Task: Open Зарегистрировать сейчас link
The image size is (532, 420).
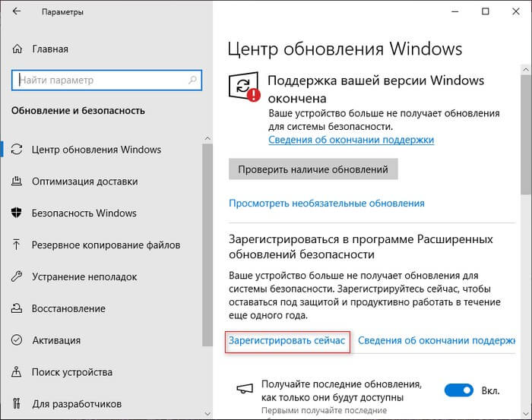Action: point(288,342)
